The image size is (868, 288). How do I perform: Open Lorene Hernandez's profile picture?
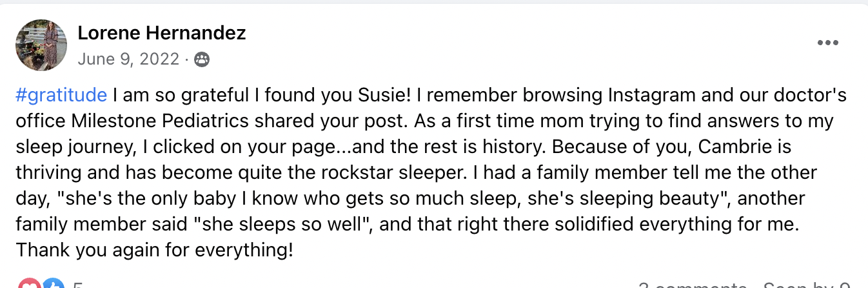tap(41, 45)
